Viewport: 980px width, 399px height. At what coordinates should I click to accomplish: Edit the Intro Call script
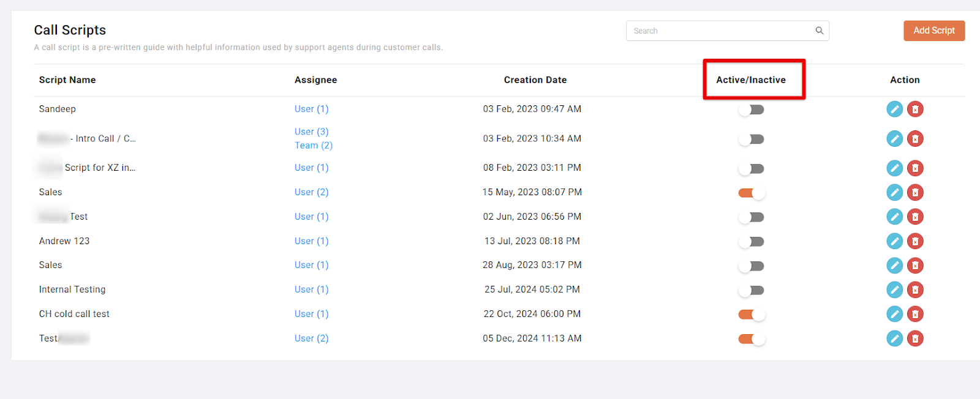(894, 138)
